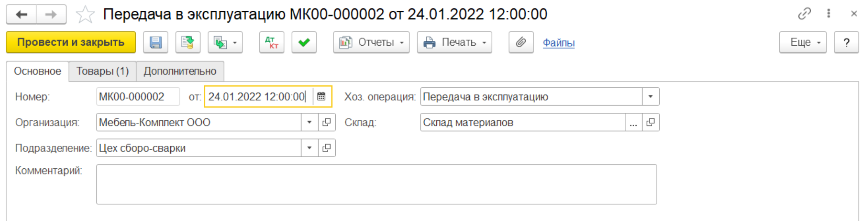868x221 pixels.
Task: Add document to favorites with star
Action: coord(85,14)
